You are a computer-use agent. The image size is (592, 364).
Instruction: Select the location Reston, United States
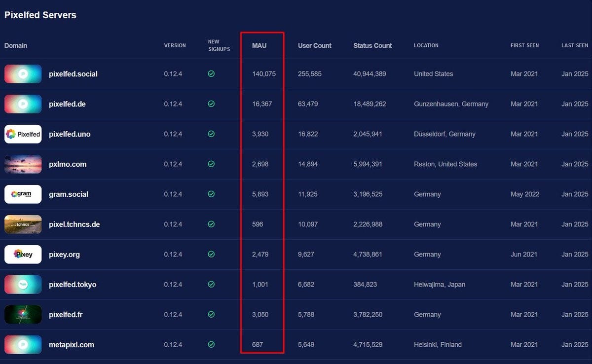[445, 164]
